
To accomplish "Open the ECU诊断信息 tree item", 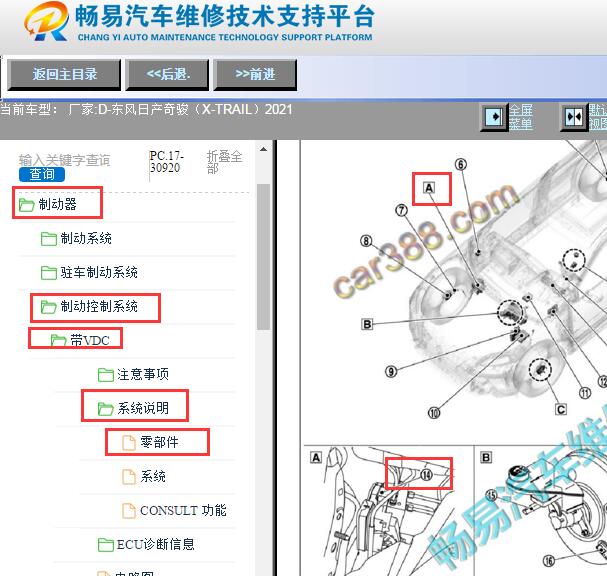I will [156, 544].
